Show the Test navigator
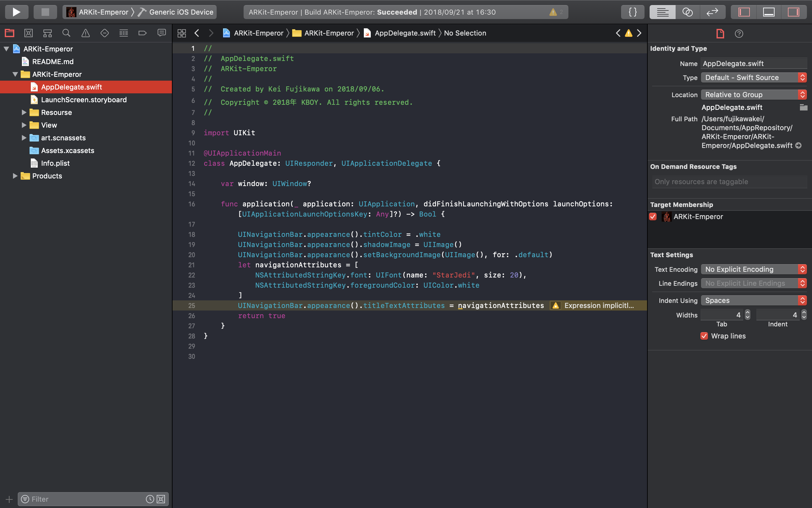The image size is (812, 508). (x=105, y=33)
